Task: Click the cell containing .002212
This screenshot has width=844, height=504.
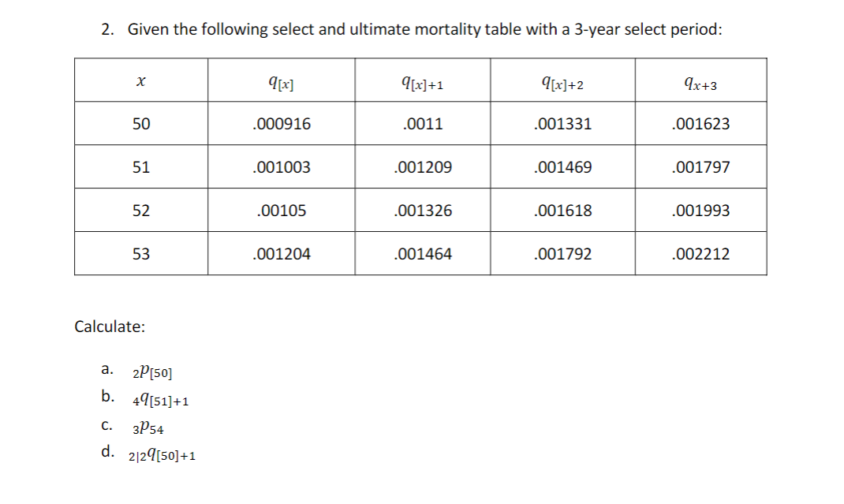Action: coord(700,254)
